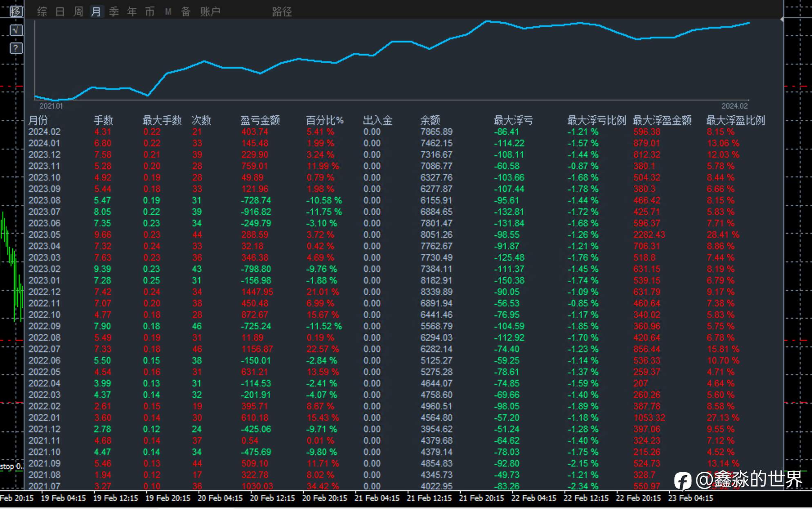Click the small arrow at chart's right edge
This screenshot has height=509, width=812.
(782, 19)
